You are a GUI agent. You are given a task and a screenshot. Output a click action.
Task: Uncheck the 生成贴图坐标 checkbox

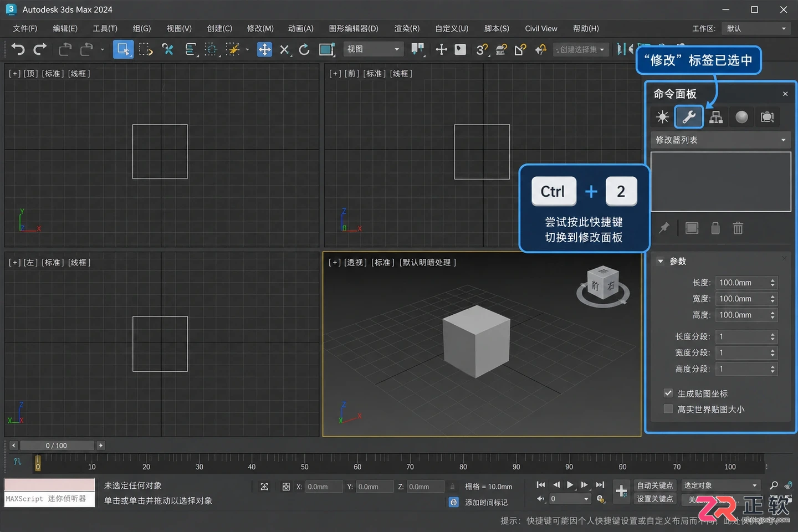[668, 393]
